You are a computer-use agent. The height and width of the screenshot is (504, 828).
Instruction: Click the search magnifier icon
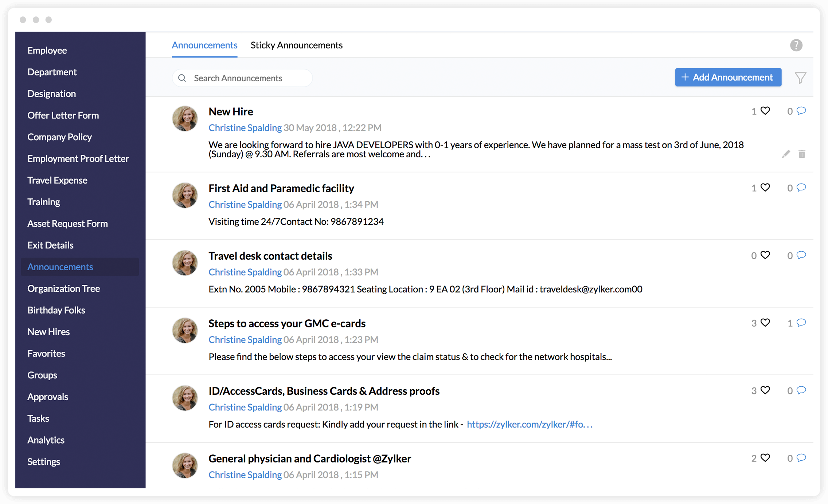pyautogui.click(x=182, y=78)
